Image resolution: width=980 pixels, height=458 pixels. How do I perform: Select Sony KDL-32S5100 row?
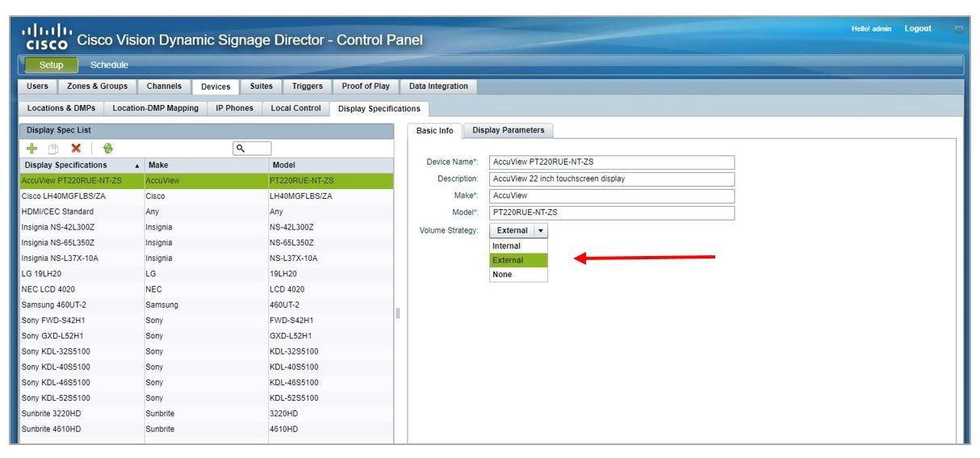[x=207, y=351]
